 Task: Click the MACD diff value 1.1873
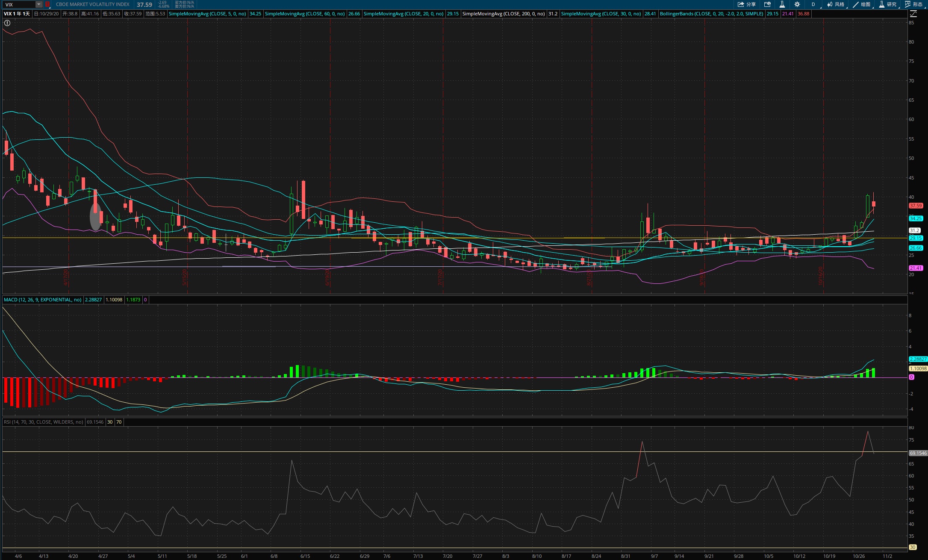point(133,300)
